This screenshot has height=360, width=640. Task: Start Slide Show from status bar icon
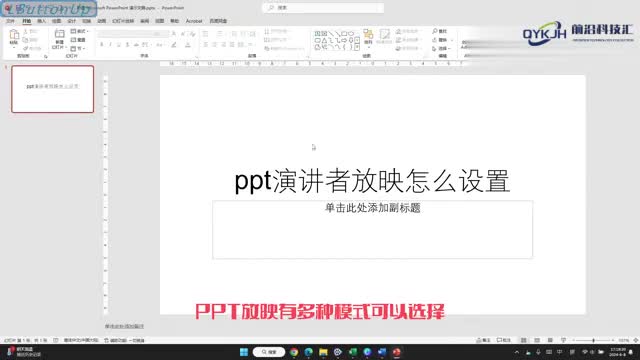point(564,340)
